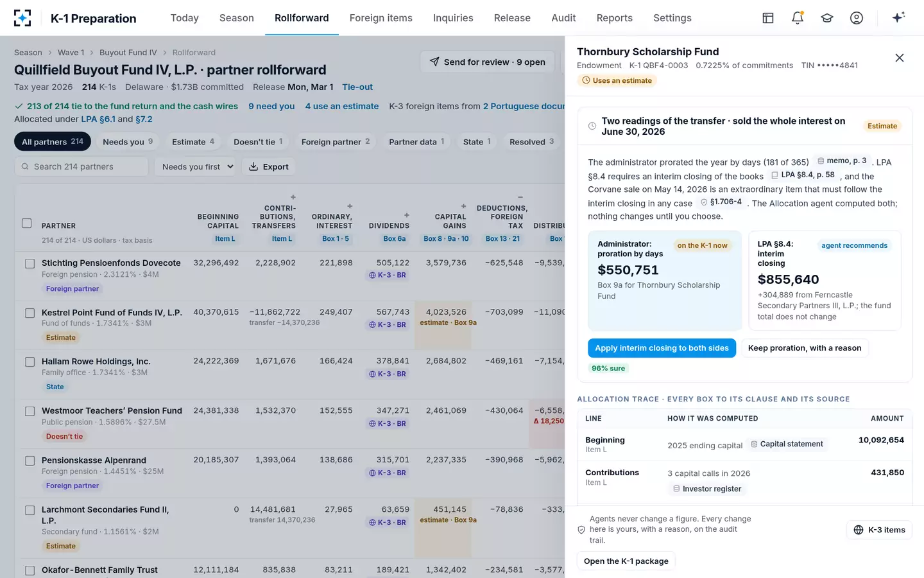Click the Search 214 partners field
Viewport: 924px width, 578px height.
(81, 166)
